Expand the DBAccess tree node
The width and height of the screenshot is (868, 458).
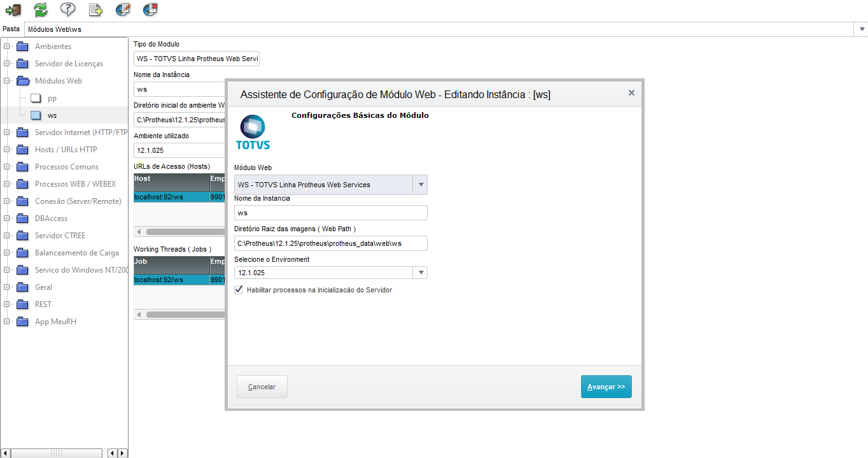tap(6, 218)
